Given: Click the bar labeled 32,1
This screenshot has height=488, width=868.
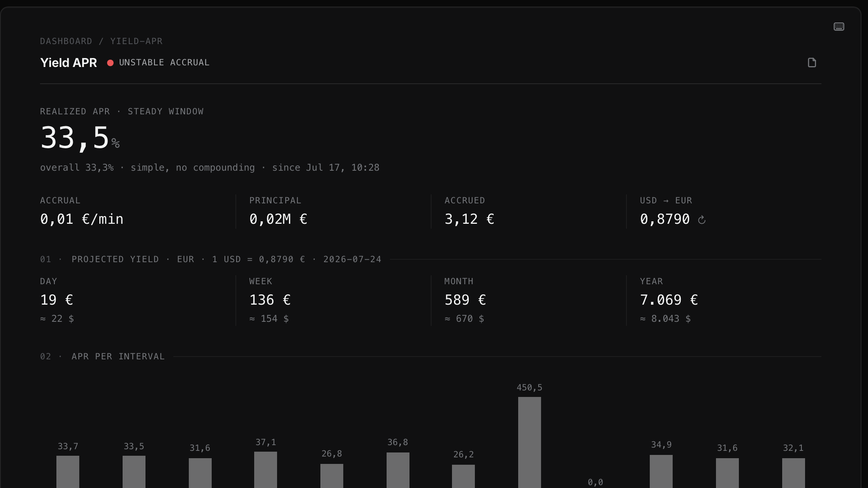Looking at the screenshot, I should 794,473.
